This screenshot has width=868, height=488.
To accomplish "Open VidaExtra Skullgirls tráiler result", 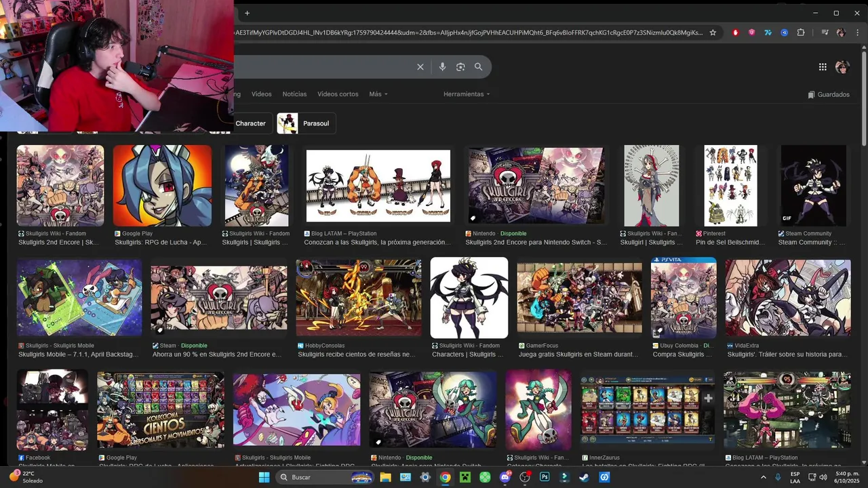I will [x=787, y=354].
